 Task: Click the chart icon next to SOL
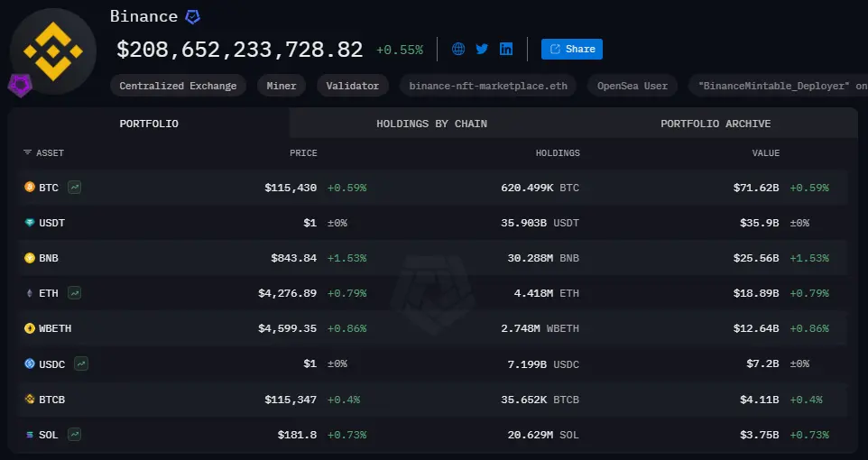74,435
